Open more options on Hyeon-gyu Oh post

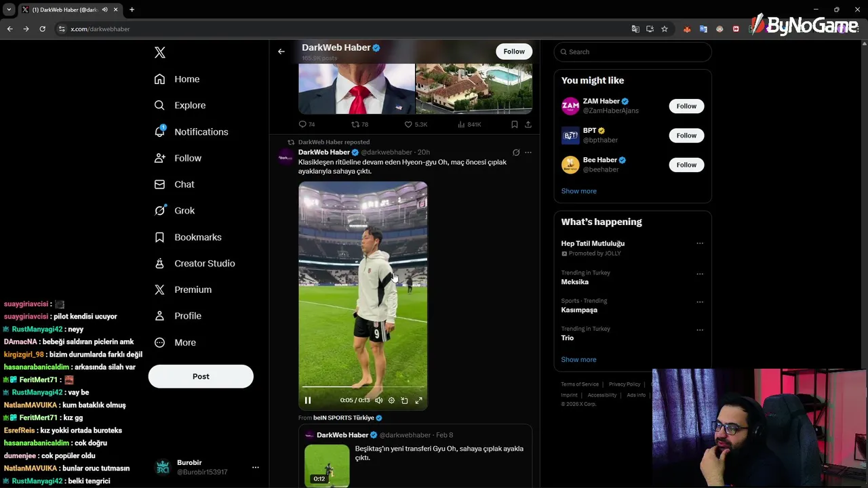click(528, 152)
